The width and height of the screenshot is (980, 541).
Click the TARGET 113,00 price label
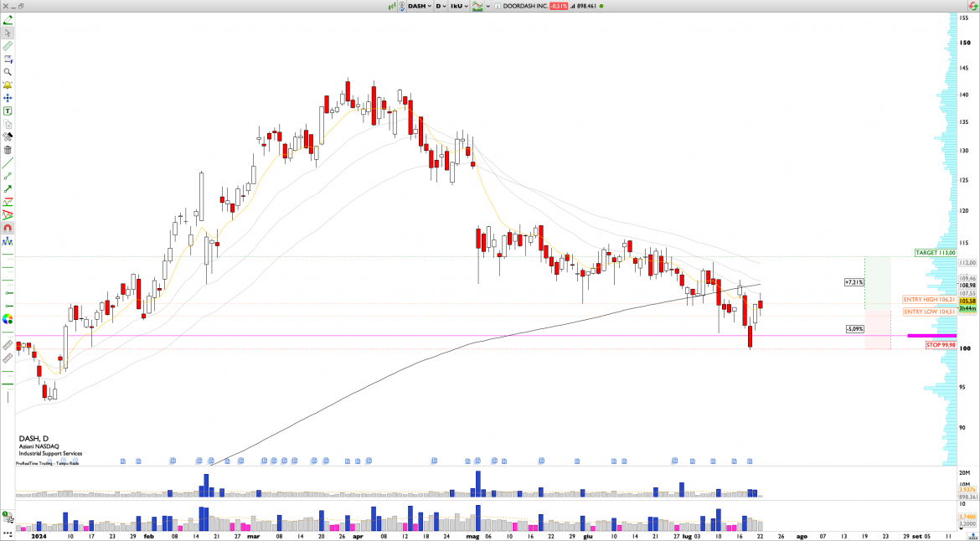[x=935, y=252]
